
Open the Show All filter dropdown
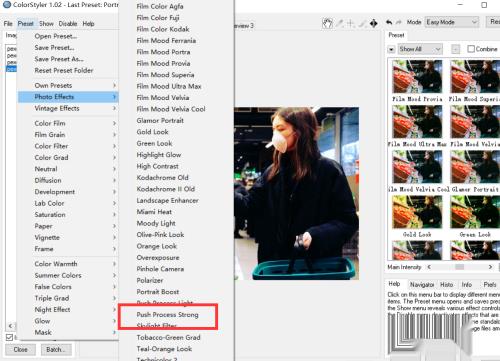(420, 49)
